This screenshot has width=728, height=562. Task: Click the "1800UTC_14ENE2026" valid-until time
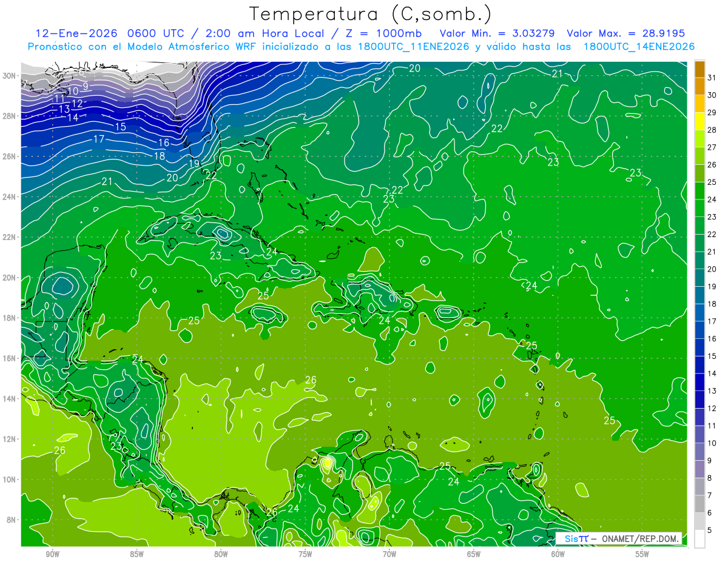639,47
